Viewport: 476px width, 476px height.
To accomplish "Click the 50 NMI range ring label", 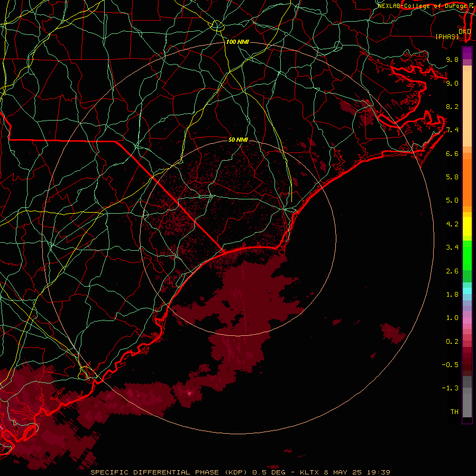I will click(238, 140).
